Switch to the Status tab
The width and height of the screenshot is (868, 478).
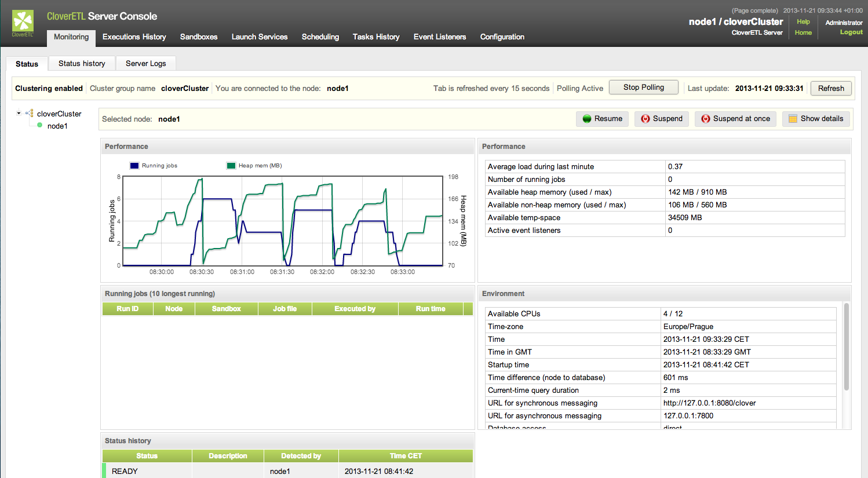click(x=27, y=64)
